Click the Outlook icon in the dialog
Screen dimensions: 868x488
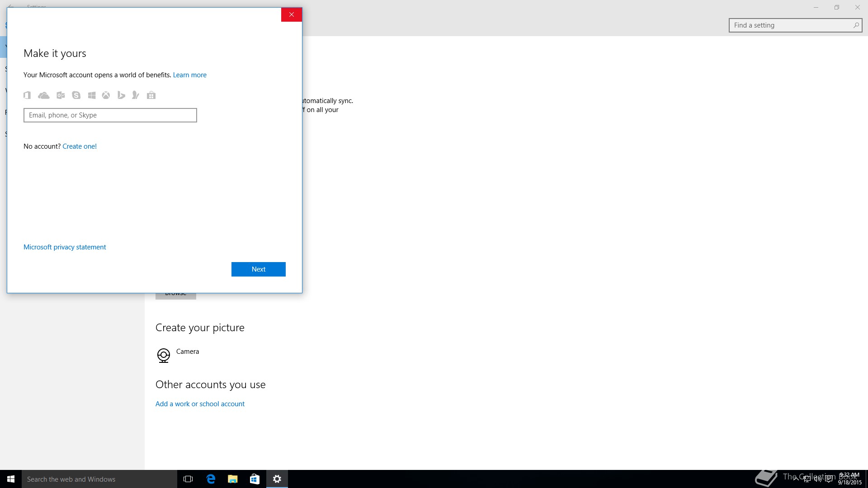coord(61,95)
